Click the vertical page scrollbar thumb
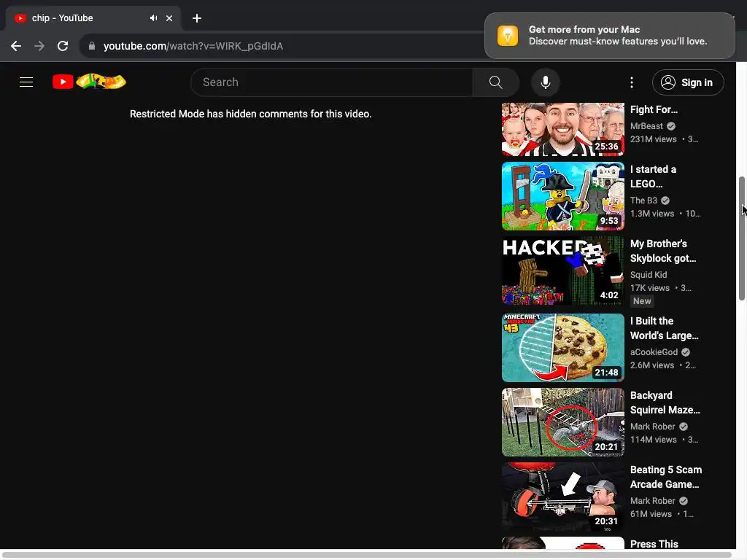This screenshot has height=560, width=747. (x=742, y=238)
